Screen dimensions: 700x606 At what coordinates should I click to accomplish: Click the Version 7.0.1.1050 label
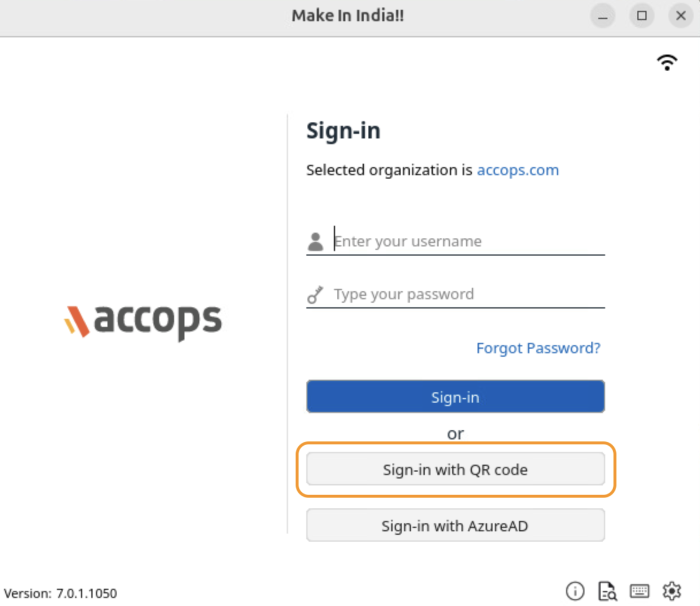pos(60,593)
